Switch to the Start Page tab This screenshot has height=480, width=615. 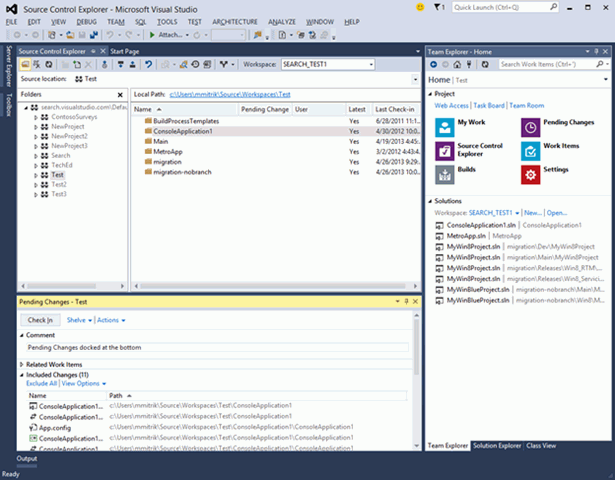(124, 51)
